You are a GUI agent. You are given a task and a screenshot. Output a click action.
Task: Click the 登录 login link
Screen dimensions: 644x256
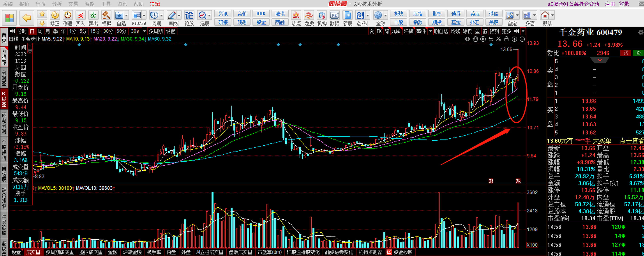(x=624, y=4)
